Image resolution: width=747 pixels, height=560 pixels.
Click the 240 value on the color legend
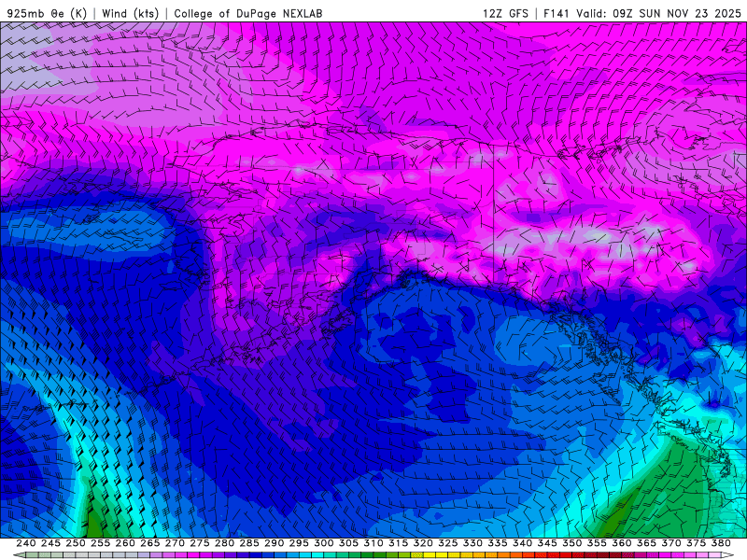[26, 543]
